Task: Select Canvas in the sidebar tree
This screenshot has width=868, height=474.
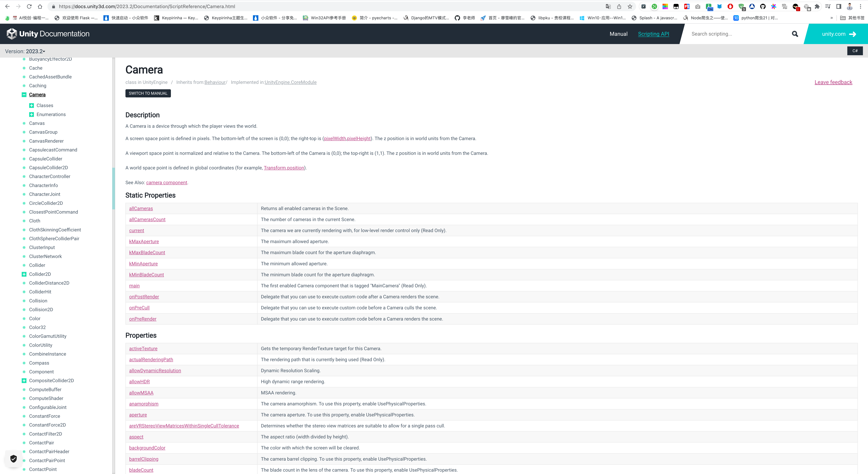Action: tap(37, 123)
